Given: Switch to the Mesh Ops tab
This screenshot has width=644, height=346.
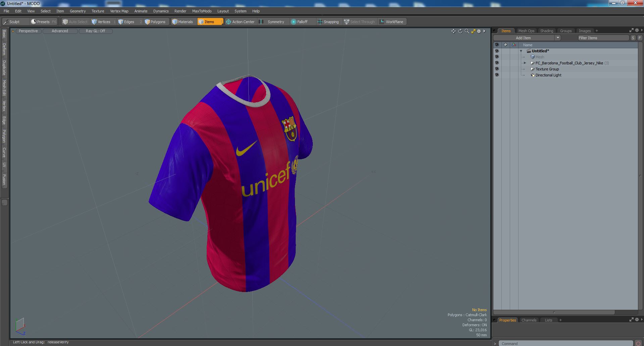Looking at the screenshot, I should [526, 31].
